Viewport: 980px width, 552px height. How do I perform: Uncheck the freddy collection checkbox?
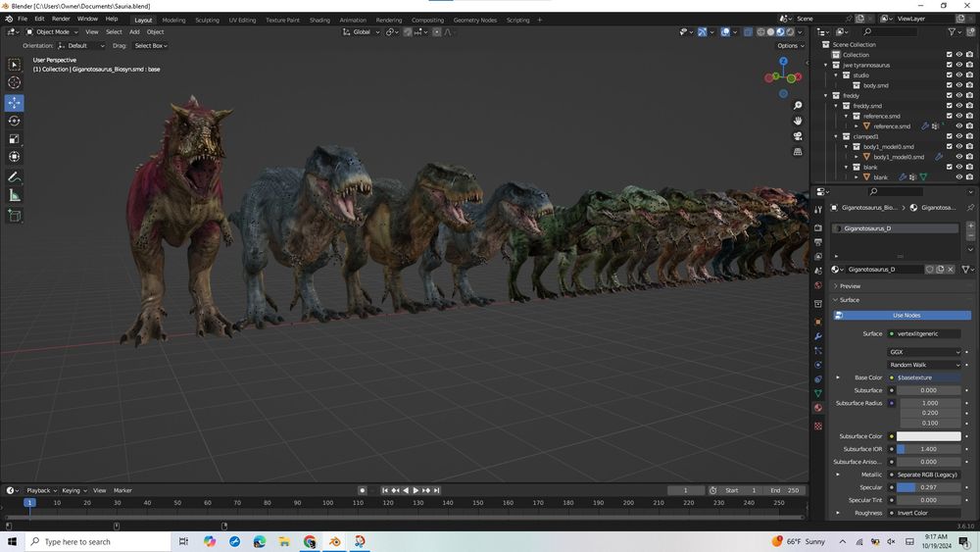coord(949,95)
